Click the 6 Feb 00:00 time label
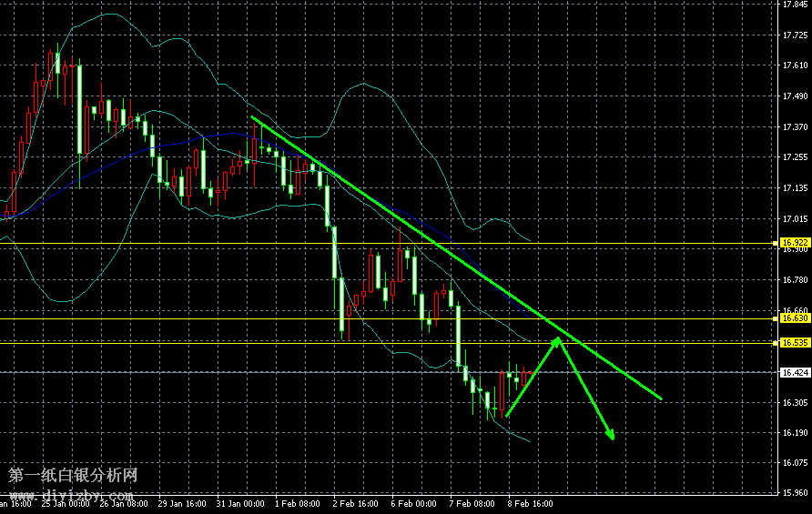Screen dimensions: 812x514 pos(411,503)
